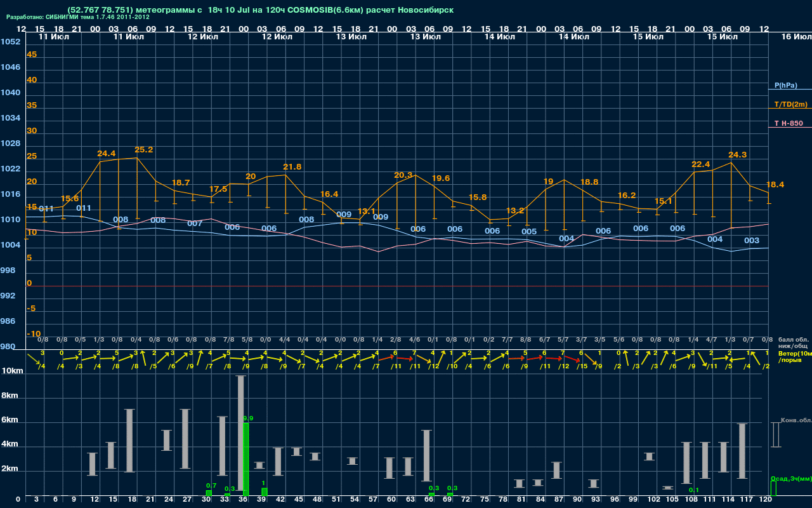Click the 20.3 temperature value
Screen dimensions: 812x508
coord(403,175)
